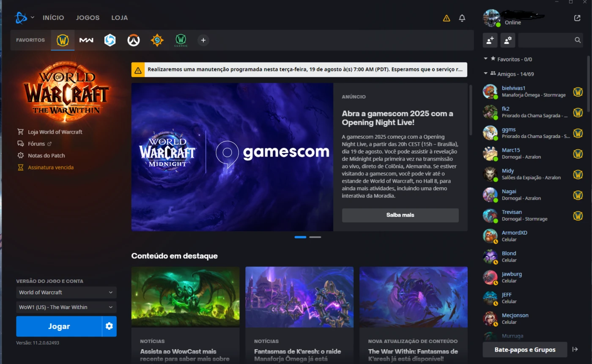Open The War Within update card thumbnail

point(414,297)
